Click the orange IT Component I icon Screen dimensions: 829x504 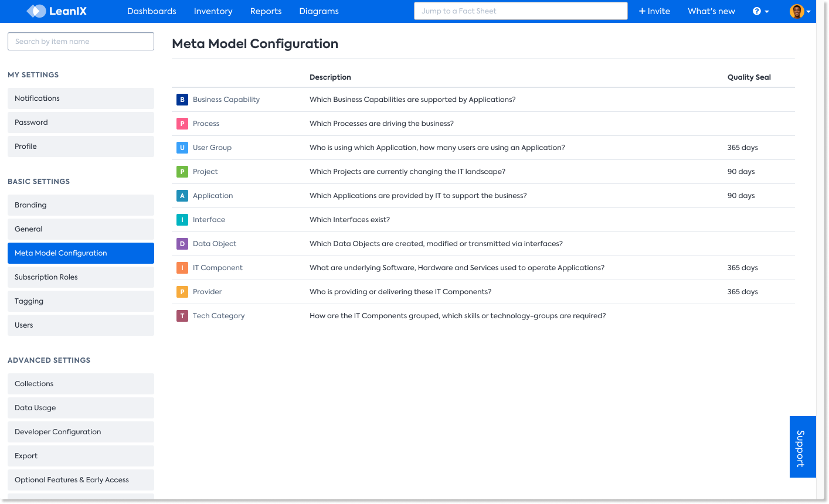pos(182,268)
